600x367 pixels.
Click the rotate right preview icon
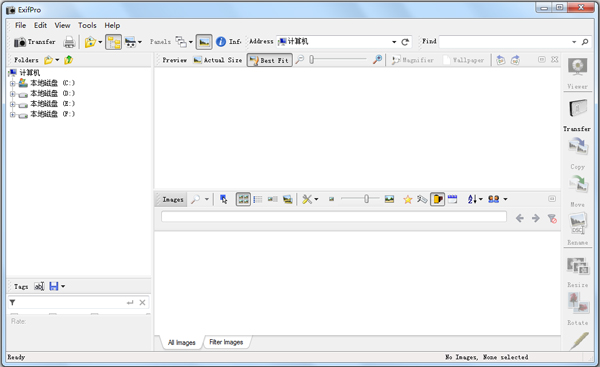click(515, 60)
